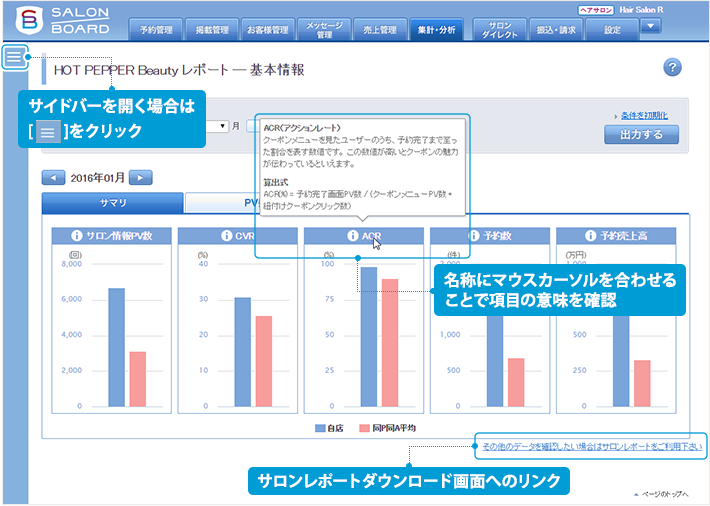This screenshot has height=506, width=710.
Task: Click info icon next to サロン情報PV数
Action: pos(76,236)
